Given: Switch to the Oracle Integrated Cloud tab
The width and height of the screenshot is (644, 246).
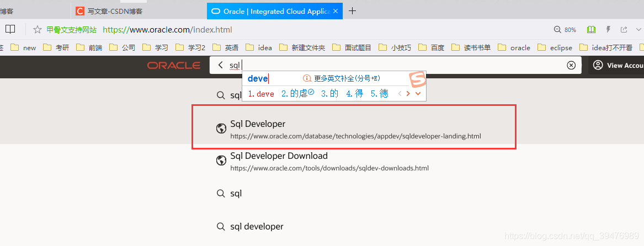Looking at the screenshot, I should pyautogui.click(x=274, y=12).
